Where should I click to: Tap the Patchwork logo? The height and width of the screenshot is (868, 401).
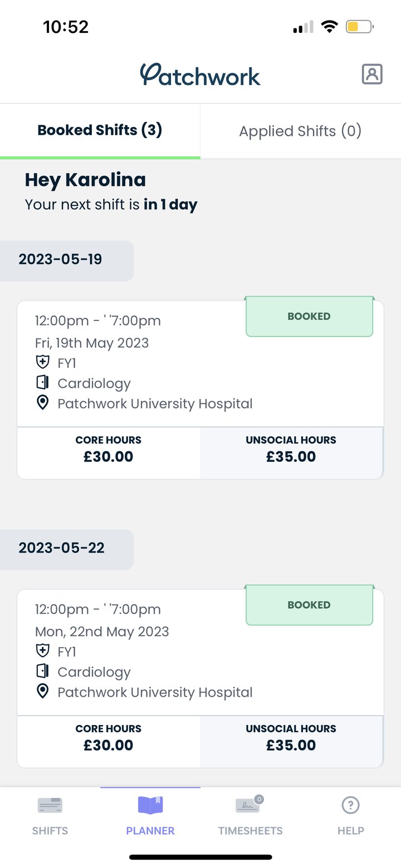coord(200,75)
